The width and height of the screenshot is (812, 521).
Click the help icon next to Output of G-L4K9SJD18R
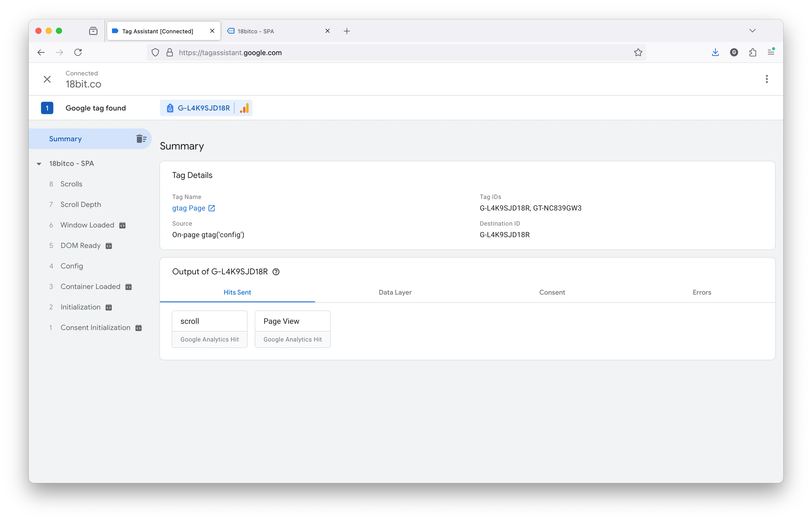click(276, 272)
